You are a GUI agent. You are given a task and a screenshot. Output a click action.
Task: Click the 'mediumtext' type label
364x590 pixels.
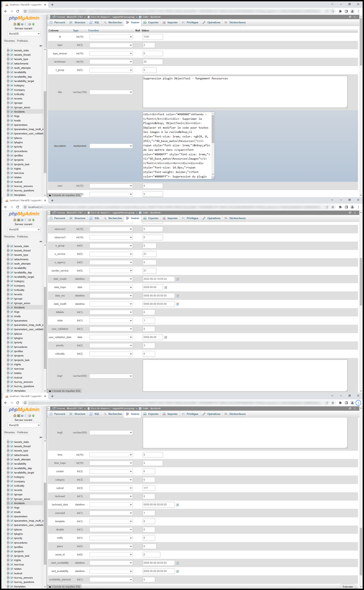(79, 146)
